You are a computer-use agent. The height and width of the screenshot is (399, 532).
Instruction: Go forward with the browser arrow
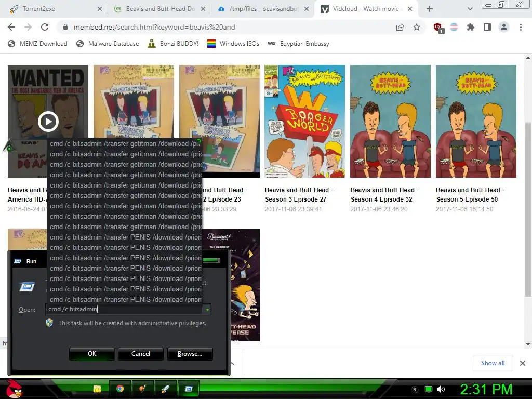(28, 27)
